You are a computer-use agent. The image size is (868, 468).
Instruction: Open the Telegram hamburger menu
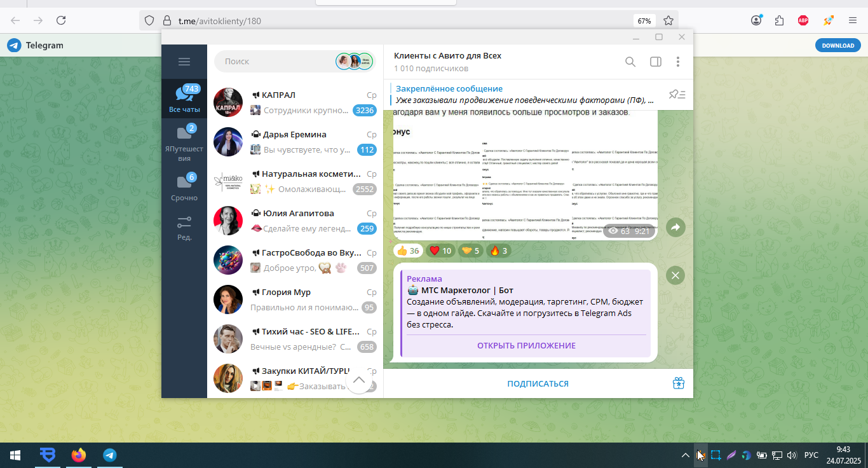point(184,62)
